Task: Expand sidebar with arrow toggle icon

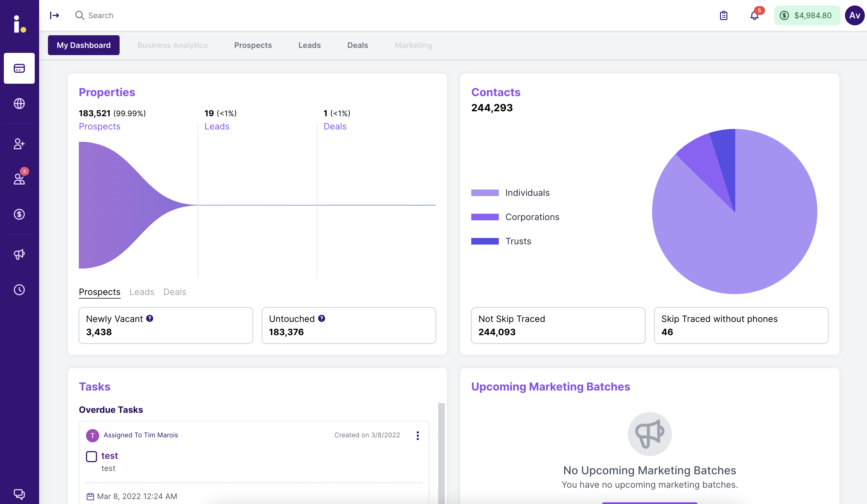Action: click(55, 15)
